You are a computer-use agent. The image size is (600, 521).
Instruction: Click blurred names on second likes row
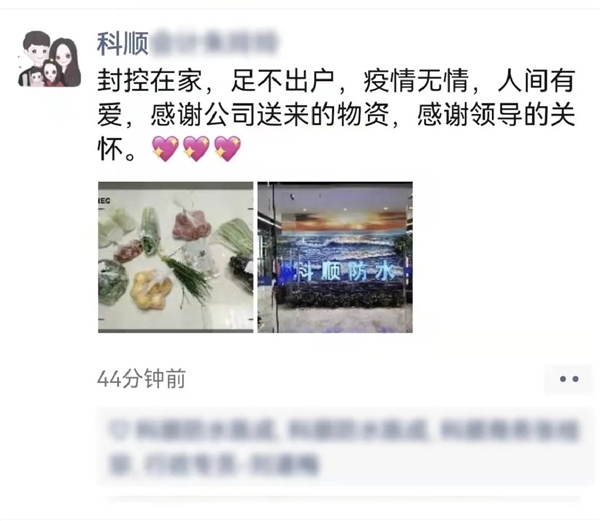[213, 464]
